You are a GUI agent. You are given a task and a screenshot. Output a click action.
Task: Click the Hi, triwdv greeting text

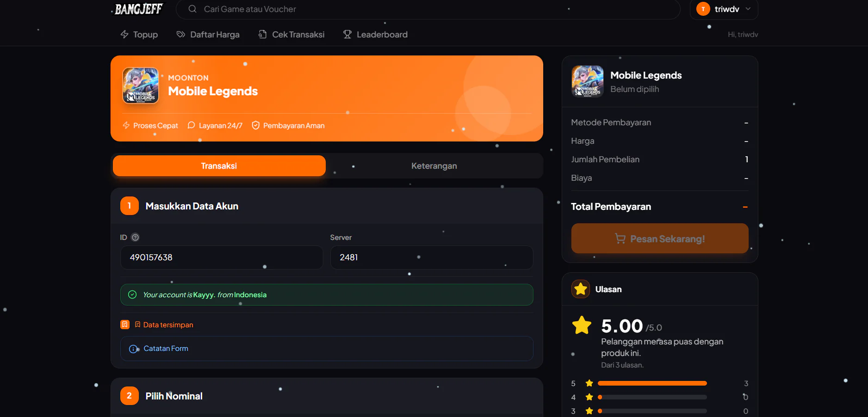coord(743,34)
